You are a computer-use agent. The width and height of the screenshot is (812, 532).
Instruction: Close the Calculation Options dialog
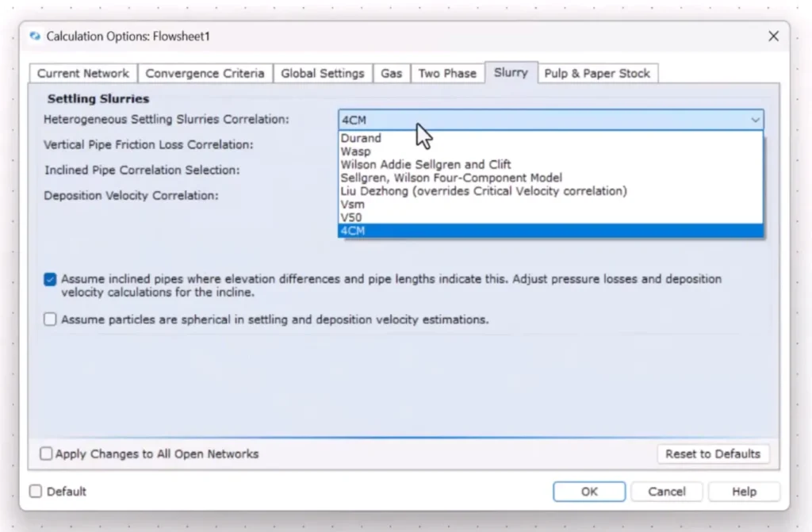pyautogui.click(x=773, y=36)
